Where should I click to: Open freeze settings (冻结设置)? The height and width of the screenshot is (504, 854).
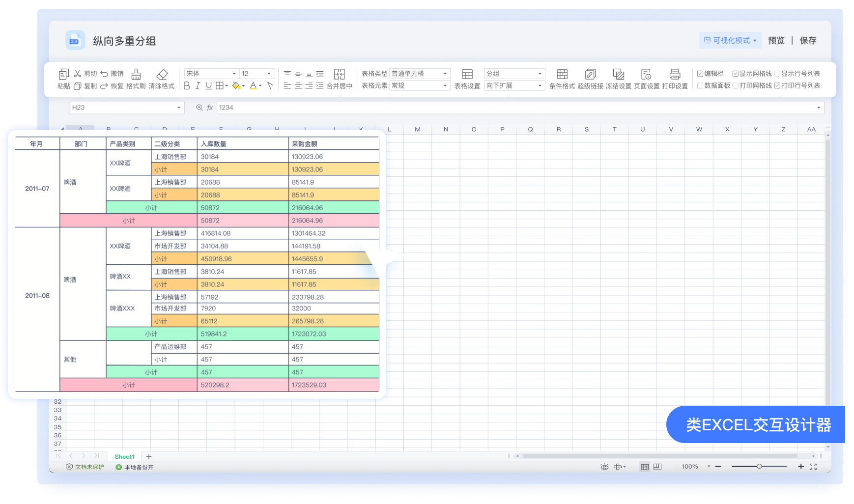click(618, 74)
